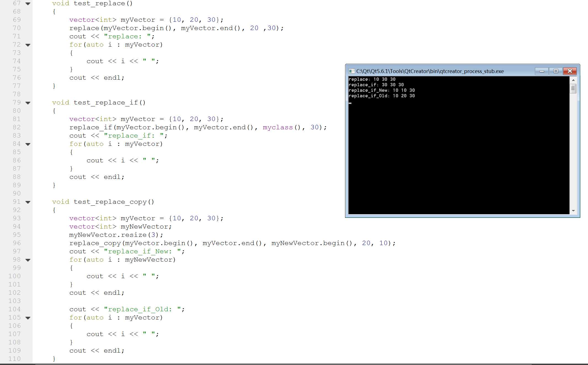Collapse the for loop fold arrow at line 84
This screenshot has width=588, height=365.
click(x=28, y=144)
